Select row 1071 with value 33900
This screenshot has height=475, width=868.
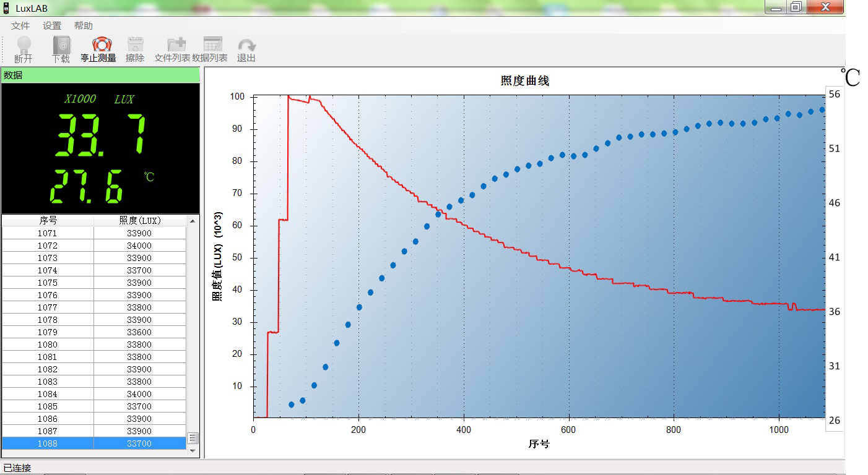(x=94, y=233)
